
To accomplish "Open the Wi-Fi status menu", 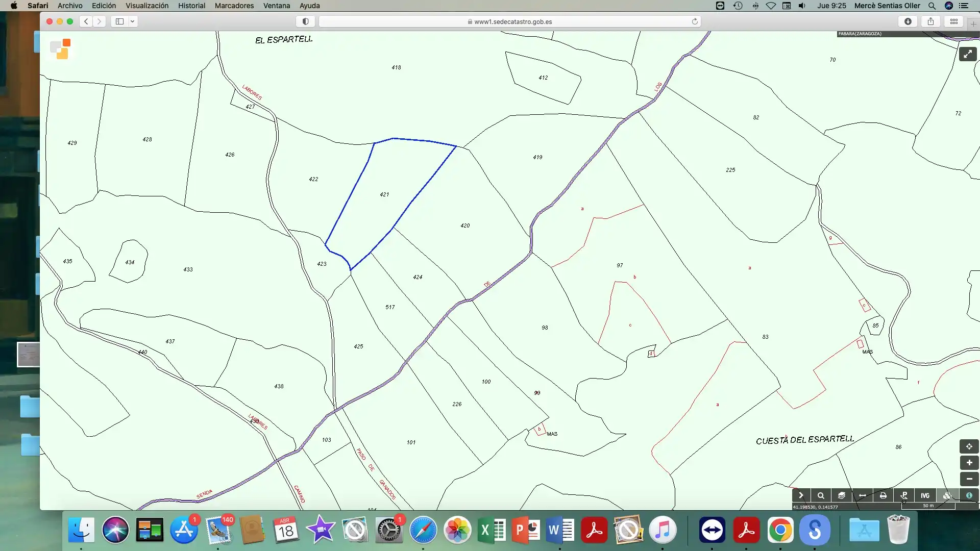I will point(771,6).
